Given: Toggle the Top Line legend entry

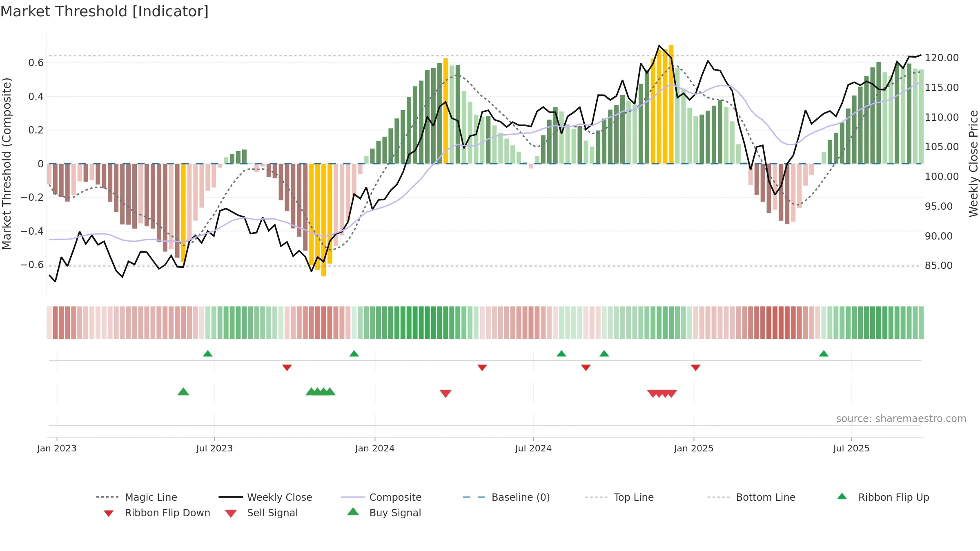Looking at the screenshot, I should 619,497.
